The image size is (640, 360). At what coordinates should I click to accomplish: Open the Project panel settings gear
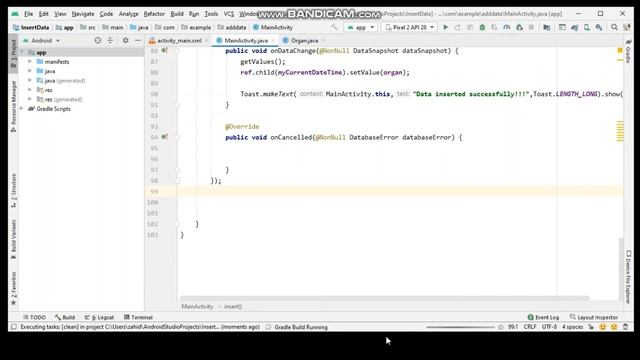coord(125,40)
